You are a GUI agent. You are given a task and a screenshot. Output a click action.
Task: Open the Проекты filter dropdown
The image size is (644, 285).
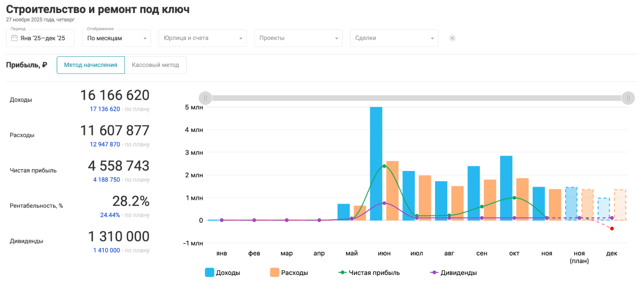(x=298, y=38)
